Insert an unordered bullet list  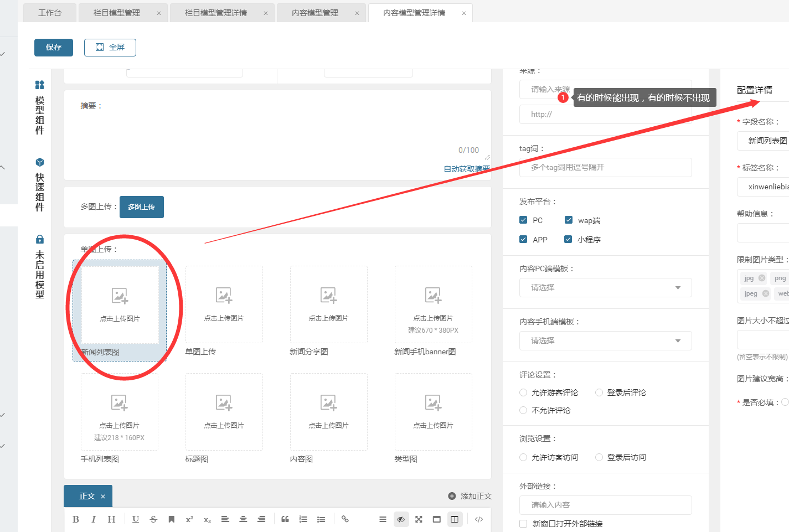click(321, 519)
